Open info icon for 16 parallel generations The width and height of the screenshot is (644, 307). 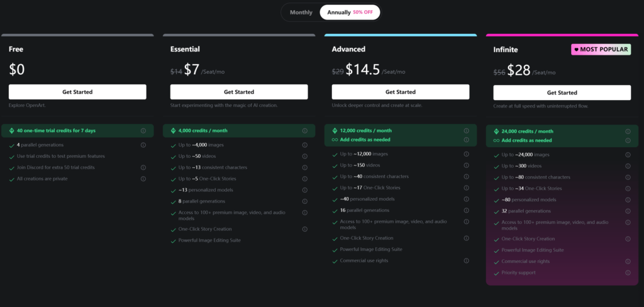466,210
